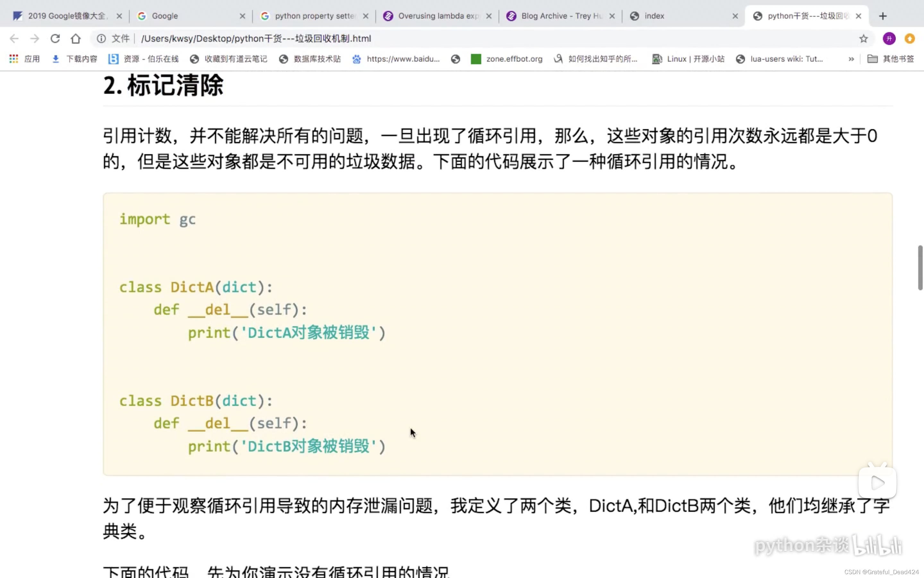The width and height of the screenshot is (924, 578).
Task: Close the python干货 active tab
Action: (858, 16)
